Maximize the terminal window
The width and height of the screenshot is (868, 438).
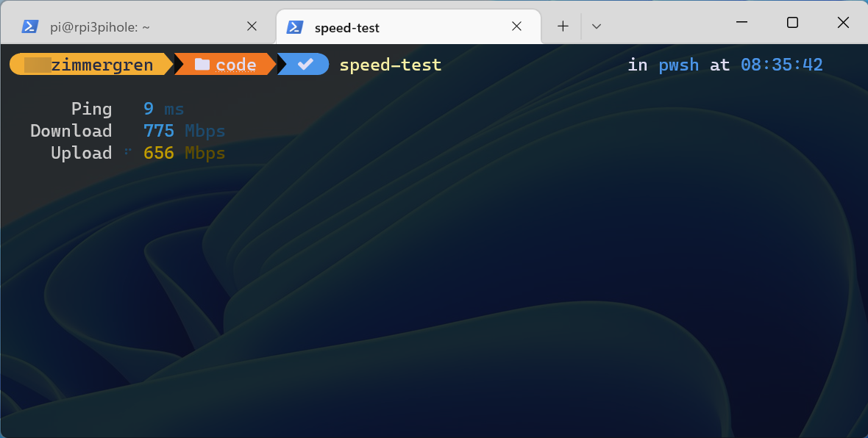pyautogui.click(x=792, y=23)
